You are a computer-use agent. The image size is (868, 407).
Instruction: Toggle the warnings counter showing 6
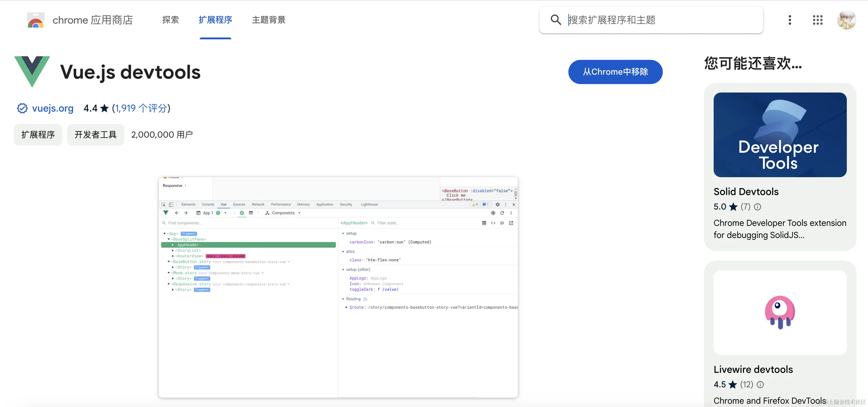point(475,204)
